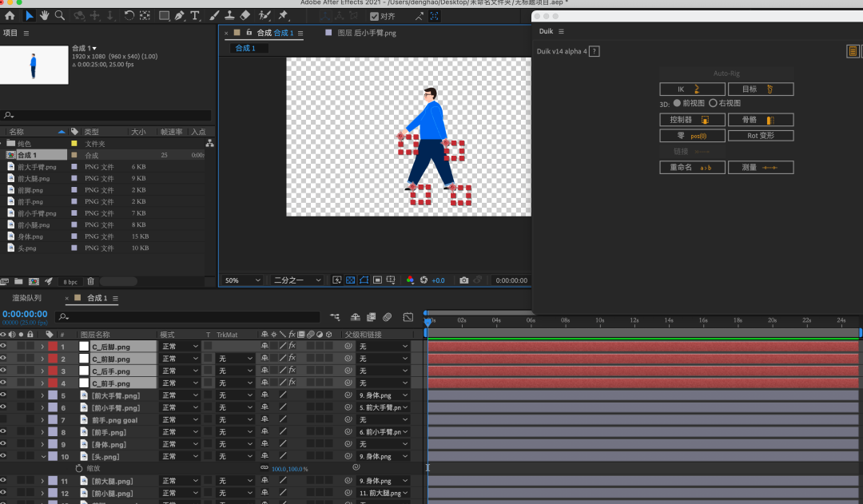The image size is (863, 504).
Task: Open the 50% zoom level dropdown
Action: [242, 280]
